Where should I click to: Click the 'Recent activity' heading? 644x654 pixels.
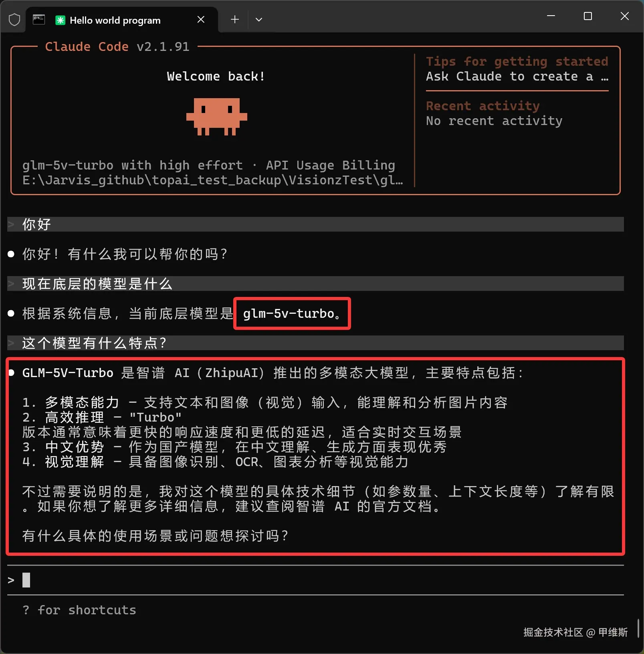[483, 106]
